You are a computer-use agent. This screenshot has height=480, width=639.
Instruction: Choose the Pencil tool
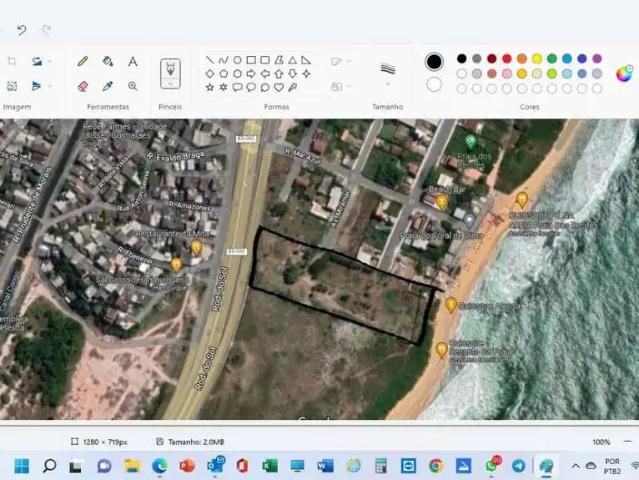click(83, 62)
